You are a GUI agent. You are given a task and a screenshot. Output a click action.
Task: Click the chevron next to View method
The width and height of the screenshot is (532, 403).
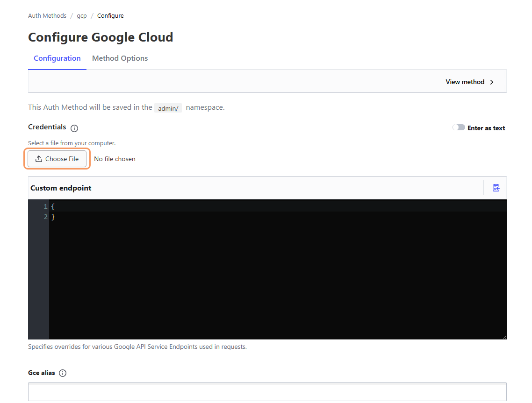491,82
